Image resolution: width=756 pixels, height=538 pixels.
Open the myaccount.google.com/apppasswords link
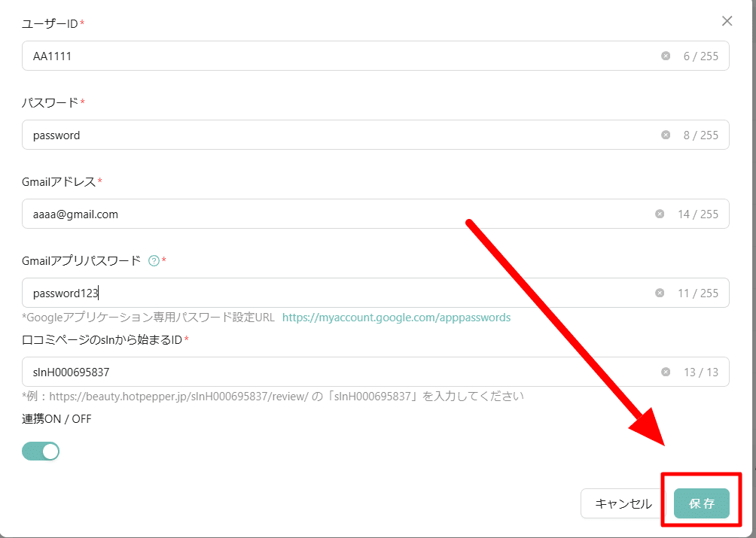pos(396,318)
